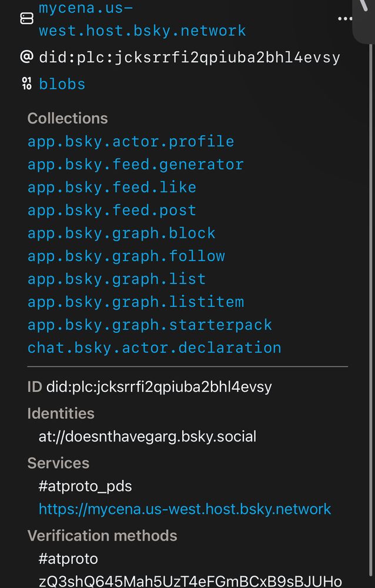This screenshot has width=375, height=588.
Task: Select the app.bsky.feed.post collection
Action: pos(112,211)
